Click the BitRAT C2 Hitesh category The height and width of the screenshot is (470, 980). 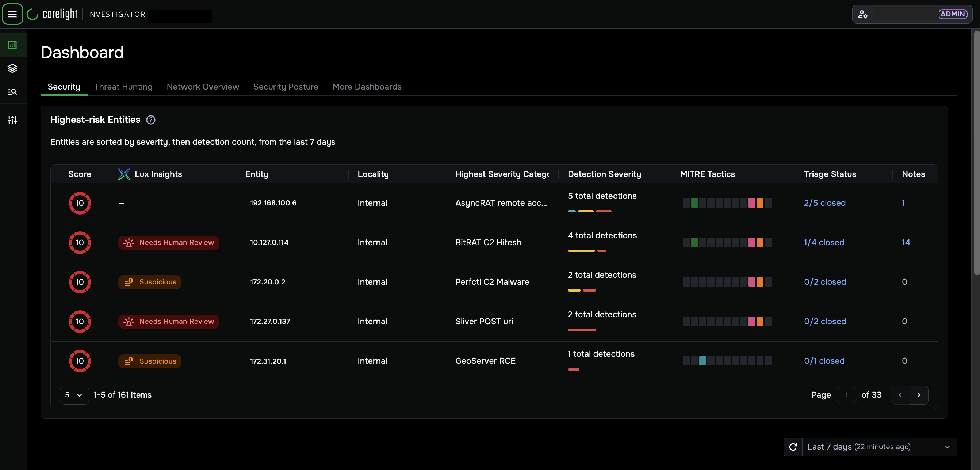click(x=488, y=243)
